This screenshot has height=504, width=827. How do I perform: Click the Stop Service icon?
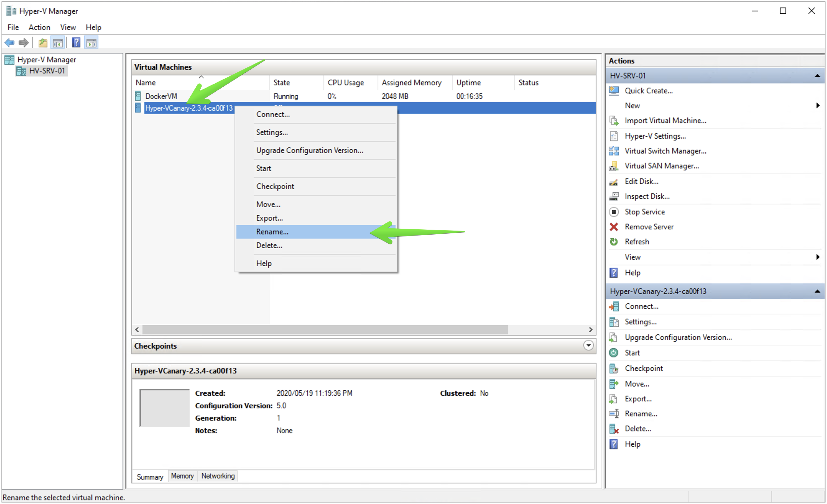614,212
